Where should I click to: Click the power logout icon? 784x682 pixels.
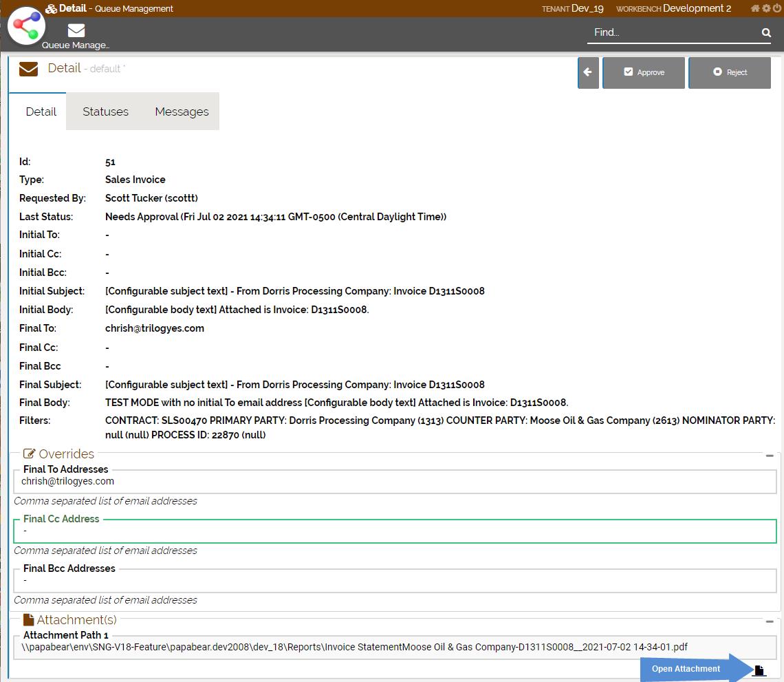tap(777, 8)
